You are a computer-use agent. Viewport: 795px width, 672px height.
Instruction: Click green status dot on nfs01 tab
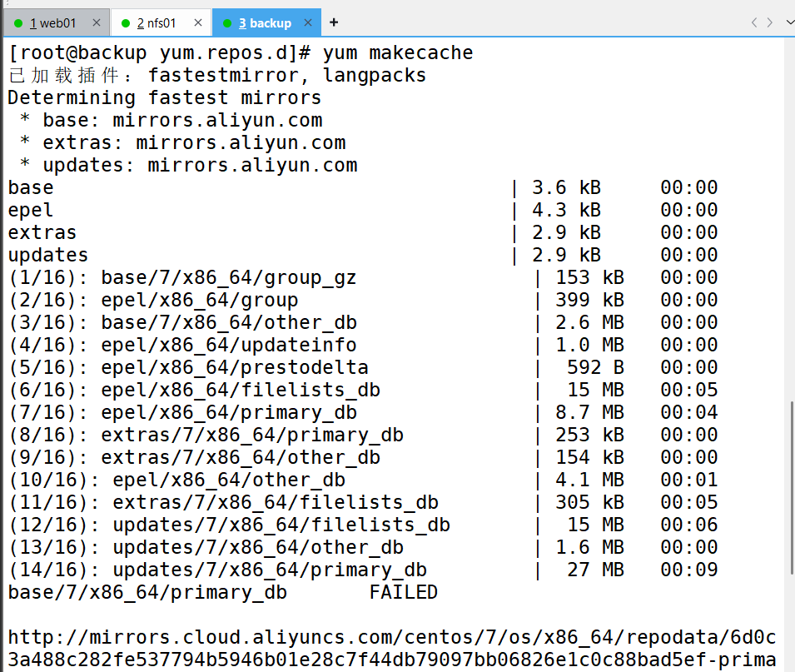tap(126, 23)
